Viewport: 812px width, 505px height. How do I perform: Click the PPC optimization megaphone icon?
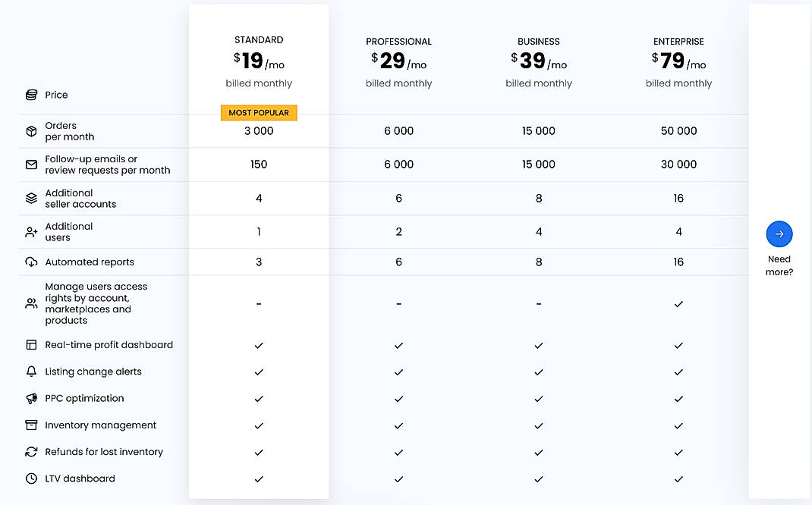click(x=30, y=398)
